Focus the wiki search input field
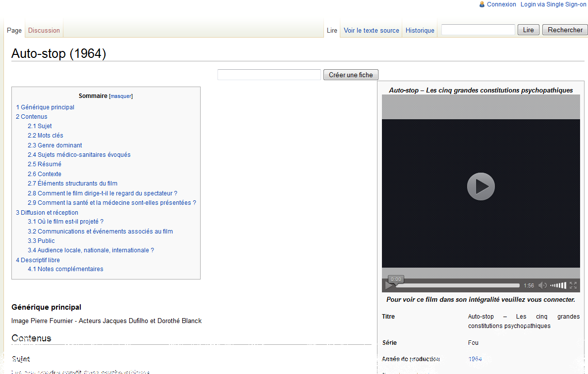Screen dimensions: 588x374 pyautogui.click(x=478, y=30)
